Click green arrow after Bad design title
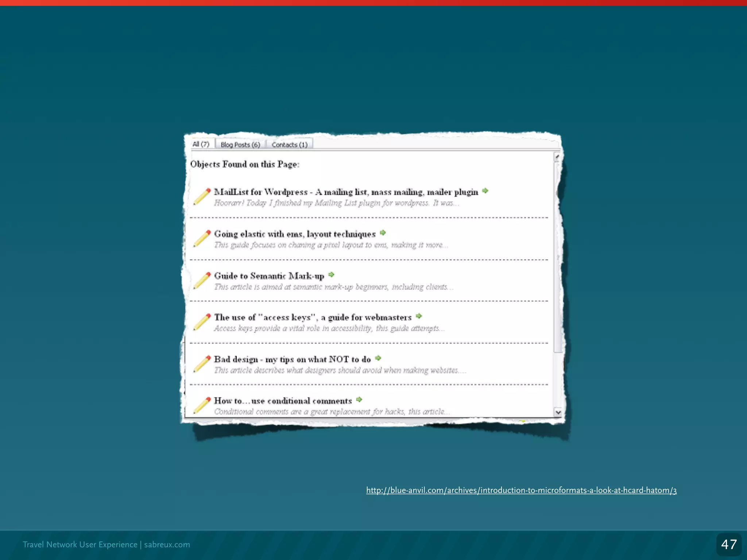 (378, 358)
